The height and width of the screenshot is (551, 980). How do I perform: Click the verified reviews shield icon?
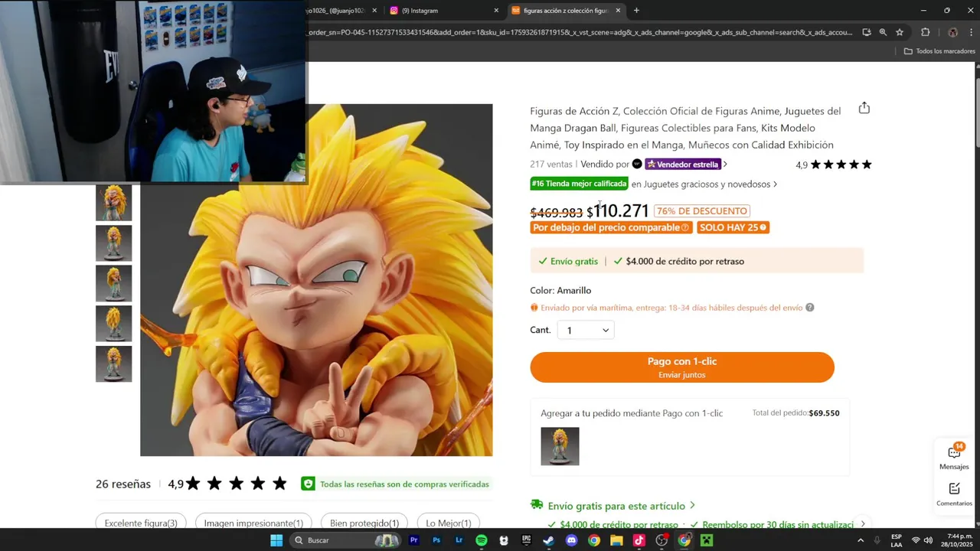click(308, 484)
